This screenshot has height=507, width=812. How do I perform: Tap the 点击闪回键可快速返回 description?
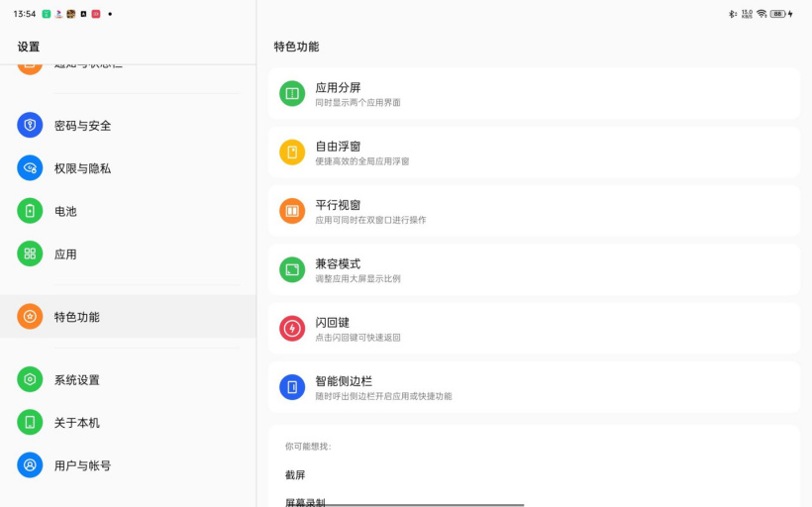pyautogui.click(x=357, y=337)
